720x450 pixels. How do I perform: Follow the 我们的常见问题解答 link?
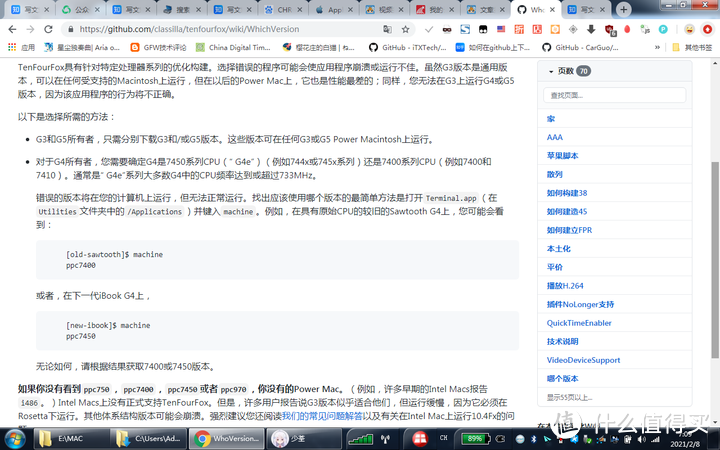[x=322, y=416]
